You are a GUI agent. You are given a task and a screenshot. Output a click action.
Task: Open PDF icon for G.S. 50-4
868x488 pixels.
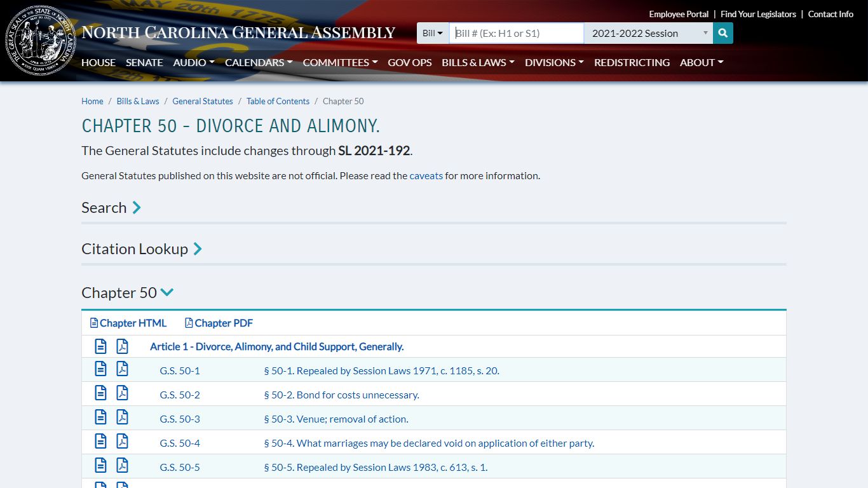pos(122,441)
